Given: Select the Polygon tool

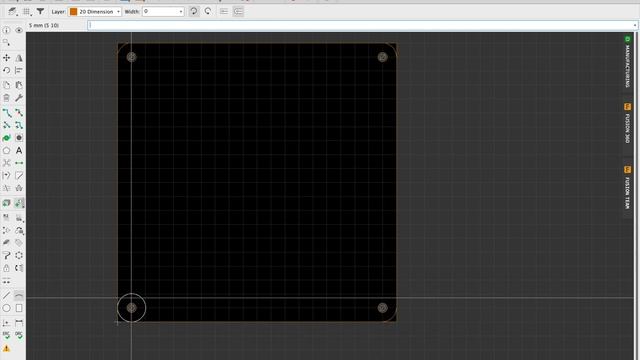Looking at the screenshot, I should (7, 151).
